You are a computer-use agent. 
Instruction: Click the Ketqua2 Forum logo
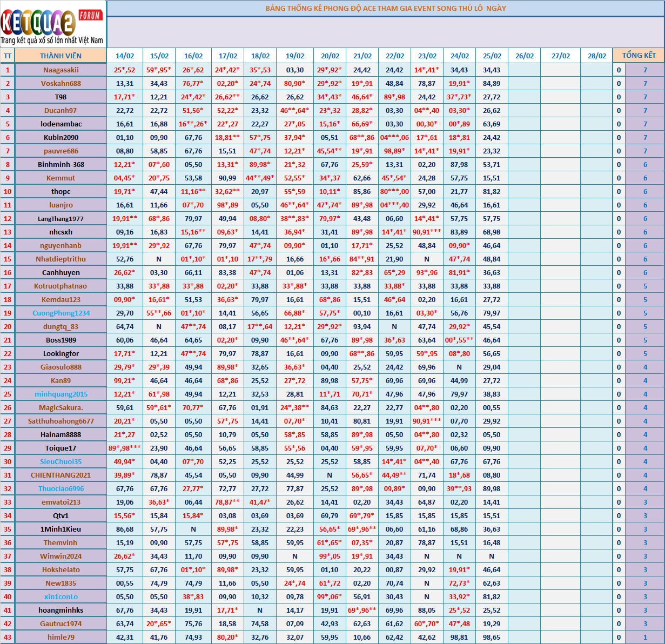pos(53,24)
